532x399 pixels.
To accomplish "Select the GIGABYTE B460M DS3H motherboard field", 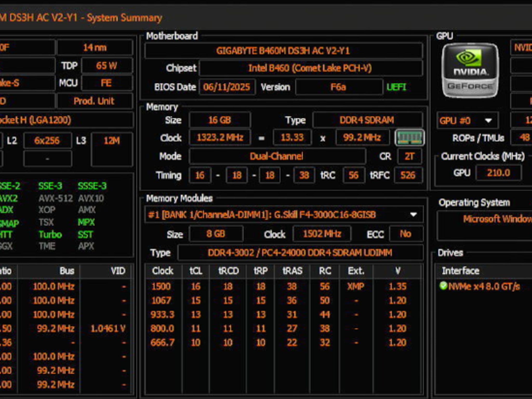I will point(283,51).
